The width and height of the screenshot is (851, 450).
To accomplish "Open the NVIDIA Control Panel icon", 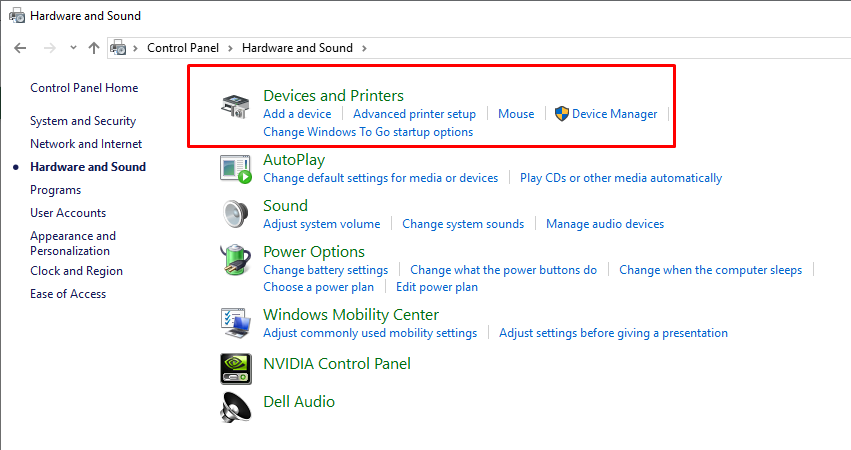I will (236, 367).
